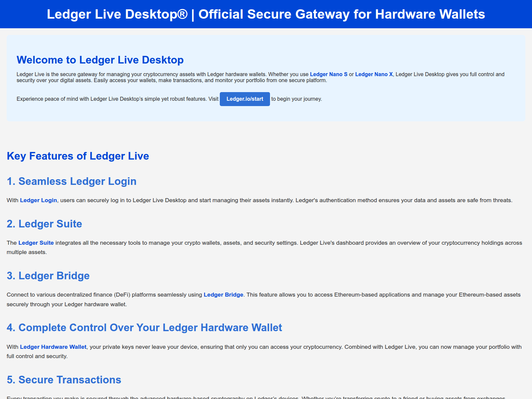Click the Welcome to Ledger Live Desktop heading

(x=100, y=60)
